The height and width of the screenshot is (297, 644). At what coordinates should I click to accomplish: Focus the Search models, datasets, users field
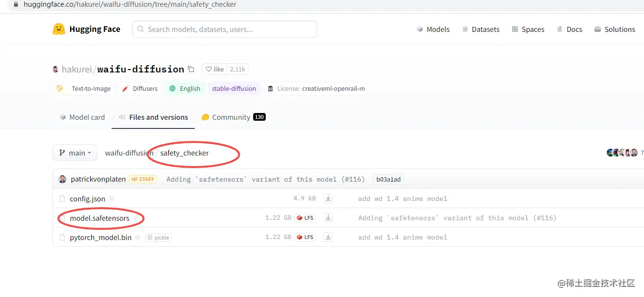[225, 29]
